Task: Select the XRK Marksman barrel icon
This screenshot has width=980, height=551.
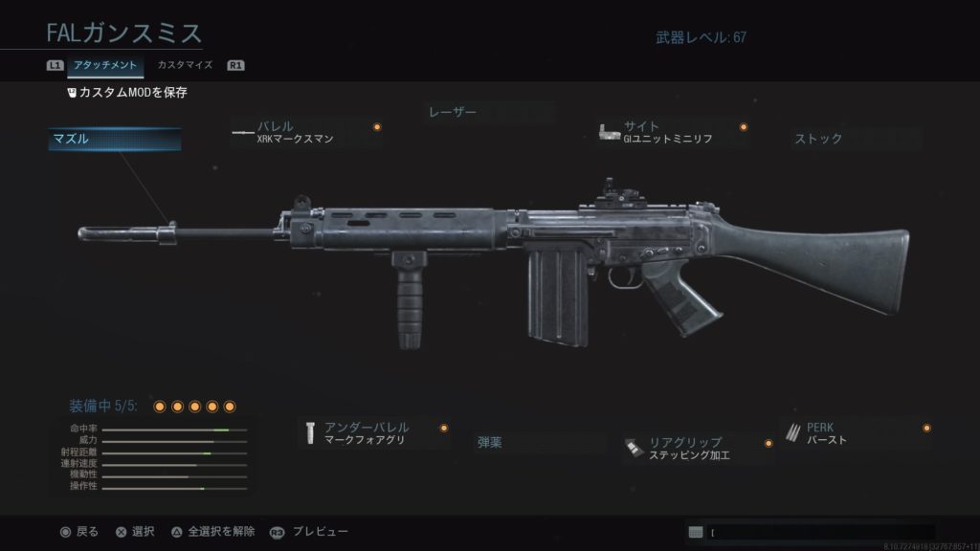Action: (x=242, y=132)
